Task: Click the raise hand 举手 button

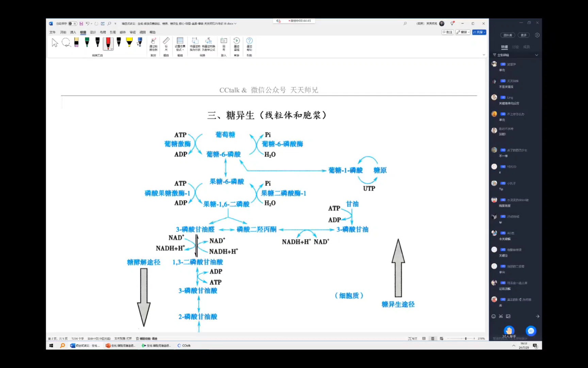Action: coord(509,331)
